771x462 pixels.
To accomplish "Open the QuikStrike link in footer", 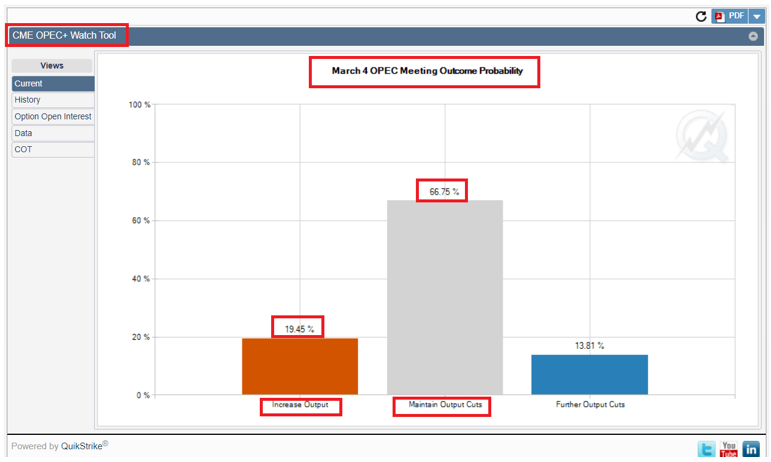I will [82, 446].
